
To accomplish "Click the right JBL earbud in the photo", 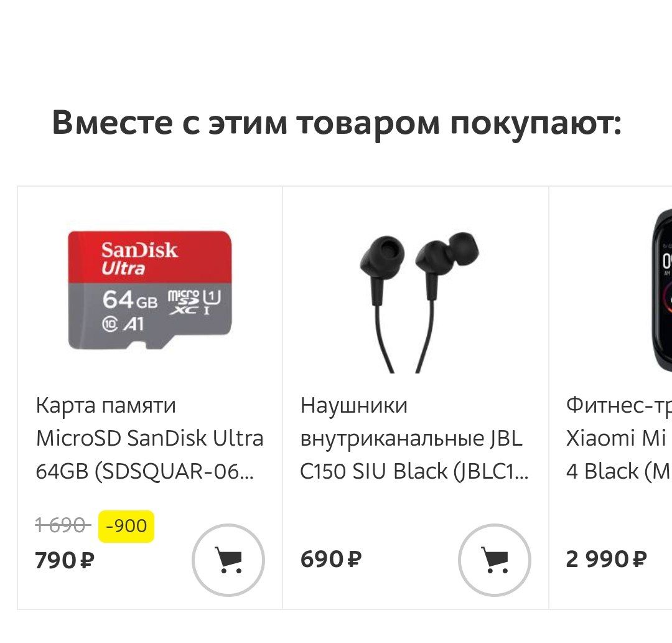I will 447,266.
